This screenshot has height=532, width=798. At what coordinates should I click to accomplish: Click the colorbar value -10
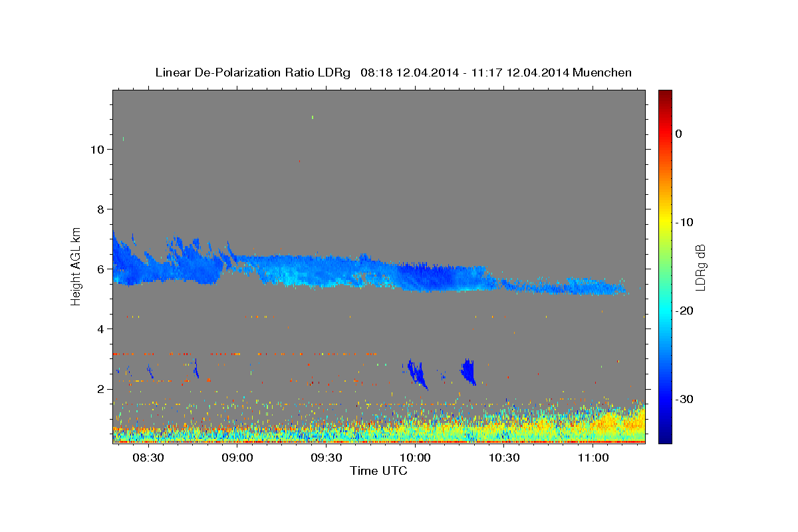[685, 222]
